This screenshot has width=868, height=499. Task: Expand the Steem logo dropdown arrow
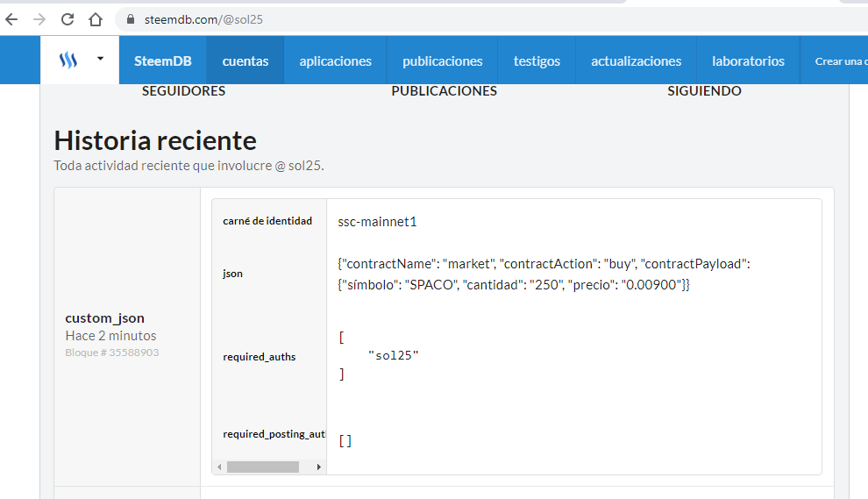pyautogui.click(x=100, y=58)
